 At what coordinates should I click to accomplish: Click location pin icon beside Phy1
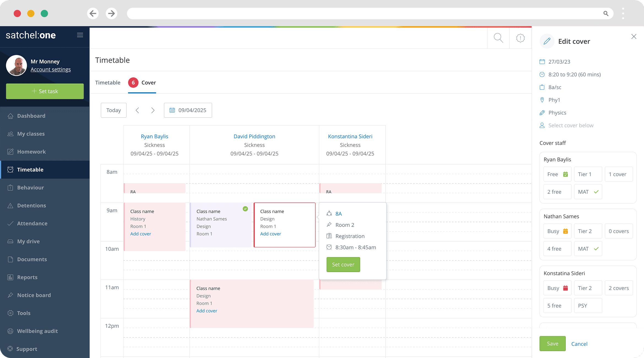click(542, 100)
